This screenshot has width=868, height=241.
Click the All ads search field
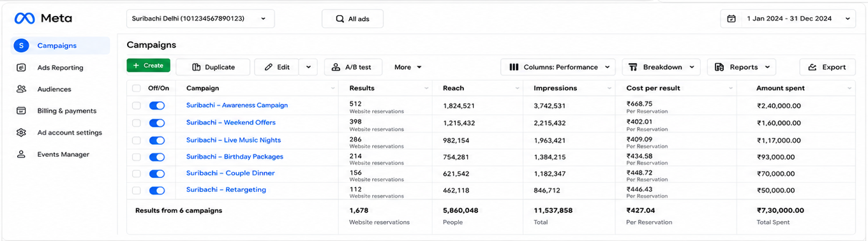pyautogui.click(x=352, y=19)
